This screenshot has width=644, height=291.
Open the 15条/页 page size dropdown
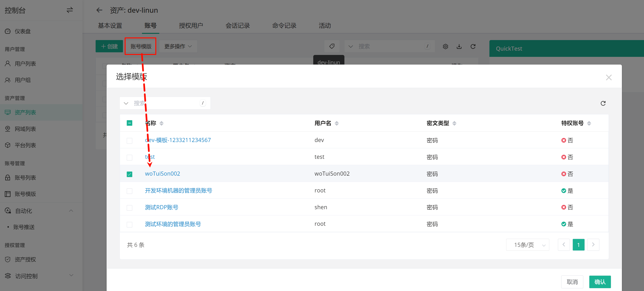click(x=528, y=245)
